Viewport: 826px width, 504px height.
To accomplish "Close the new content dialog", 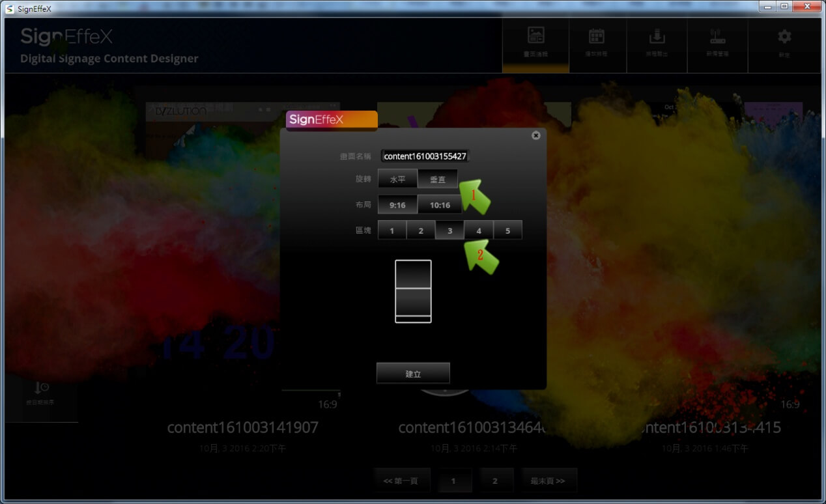I will 535,135.
